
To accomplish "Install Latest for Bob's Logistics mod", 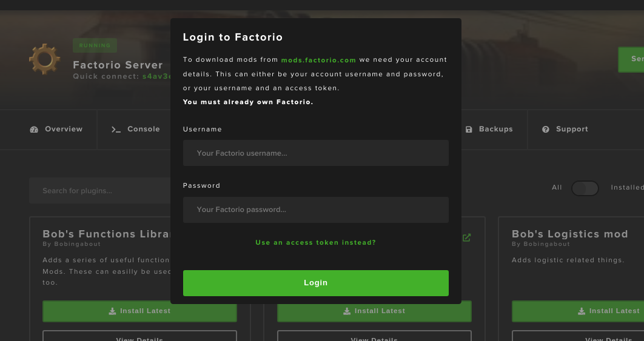I will point(578,311).
